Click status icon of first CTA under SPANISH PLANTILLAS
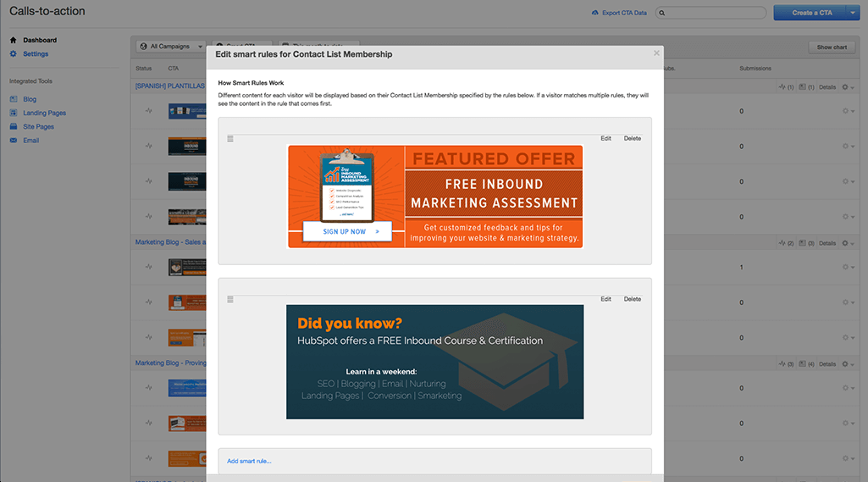 click(x=149, y=111)
